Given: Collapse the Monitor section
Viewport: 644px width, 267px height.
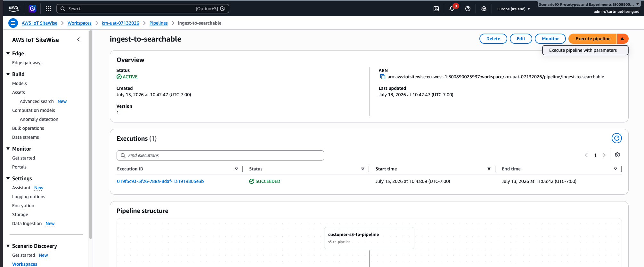Looking at the screenshot, I should [8, 149].
